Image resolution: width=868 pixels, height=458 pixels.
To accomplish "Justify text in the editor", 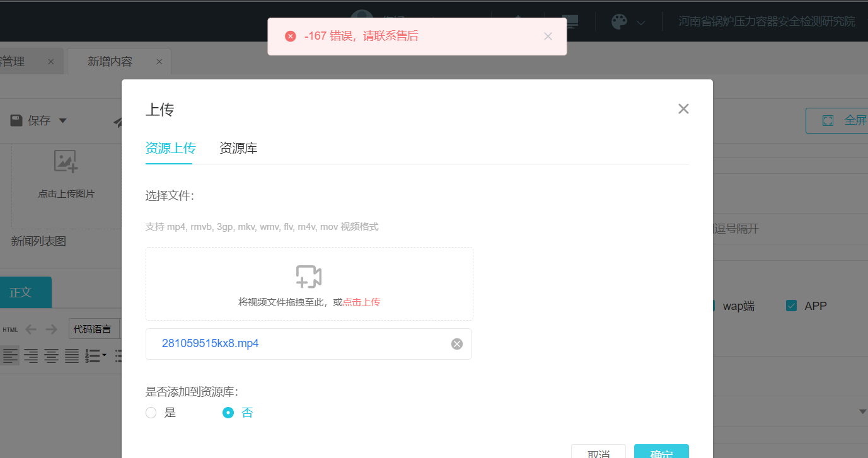I will click(x=72, y=356).
